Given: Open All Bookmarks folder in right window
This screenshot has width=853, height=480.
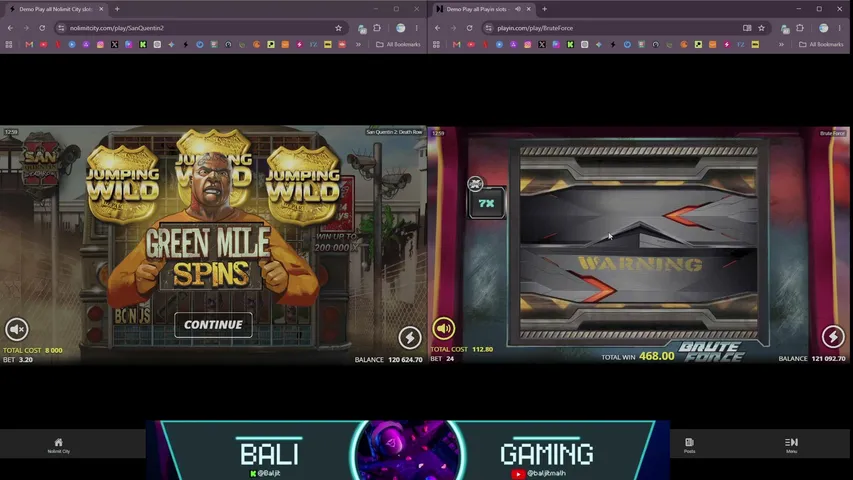Looking at the screenshot, I should coord(821,45).
